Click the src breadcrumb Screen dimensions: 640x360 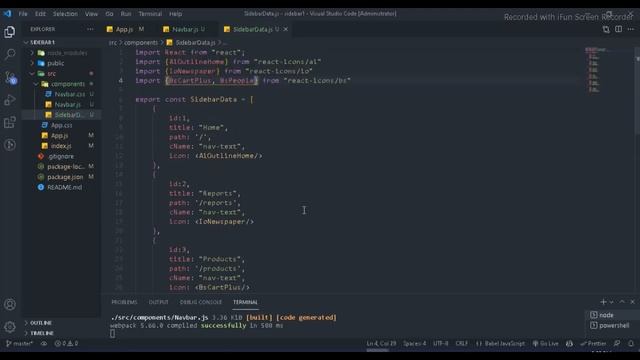pyautogui.click(x=113, y=42)
